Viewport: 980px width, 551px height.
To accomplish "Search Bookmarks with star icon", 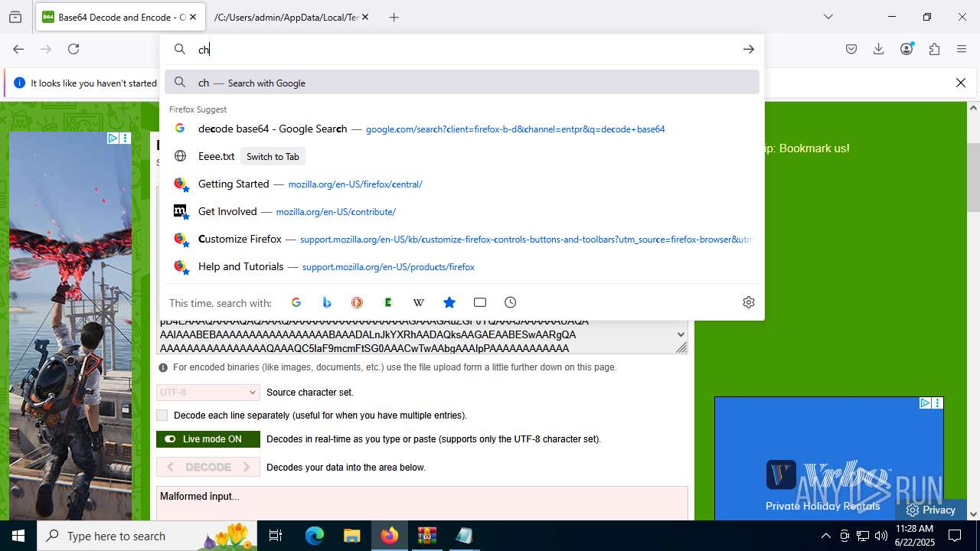I will pos(449,302).
